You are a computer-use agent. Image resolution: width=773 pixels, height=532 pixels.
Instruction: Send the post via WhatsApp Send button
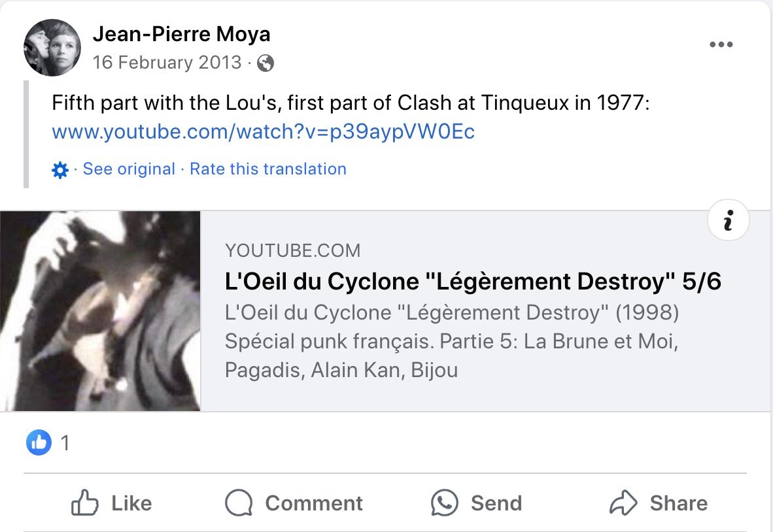(476, 503)
